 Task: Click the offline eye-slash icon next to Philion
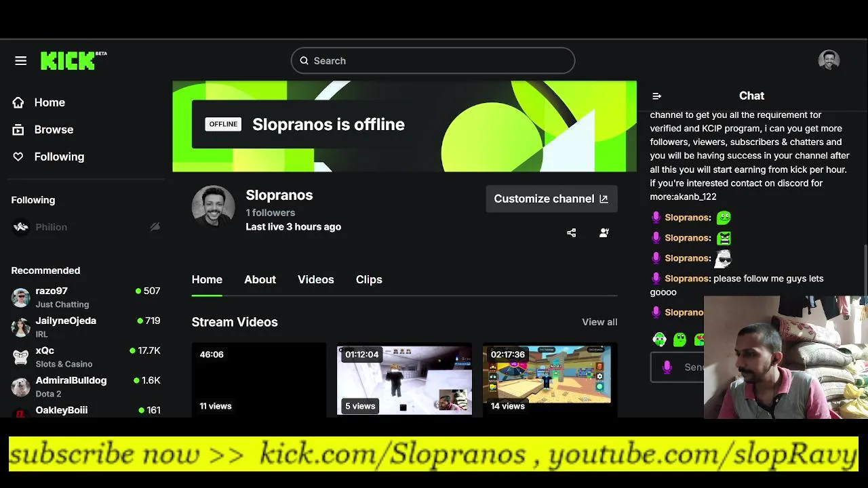click(x=155, y=227)
